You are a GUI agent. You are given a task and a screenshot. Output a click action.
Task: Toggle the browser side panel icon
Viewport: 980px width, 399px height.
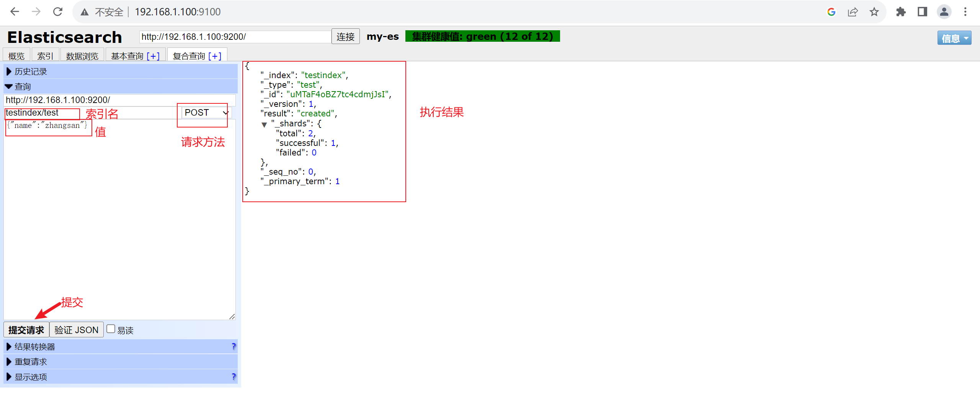tap(922, 12)
